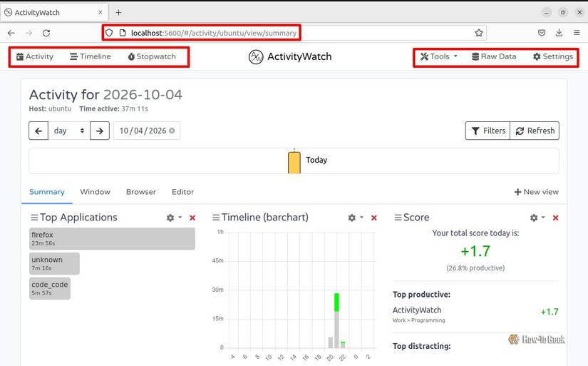588x366 pixels.
Task: Open Timeline (barchart) gear options
Action: coord(355,218)
